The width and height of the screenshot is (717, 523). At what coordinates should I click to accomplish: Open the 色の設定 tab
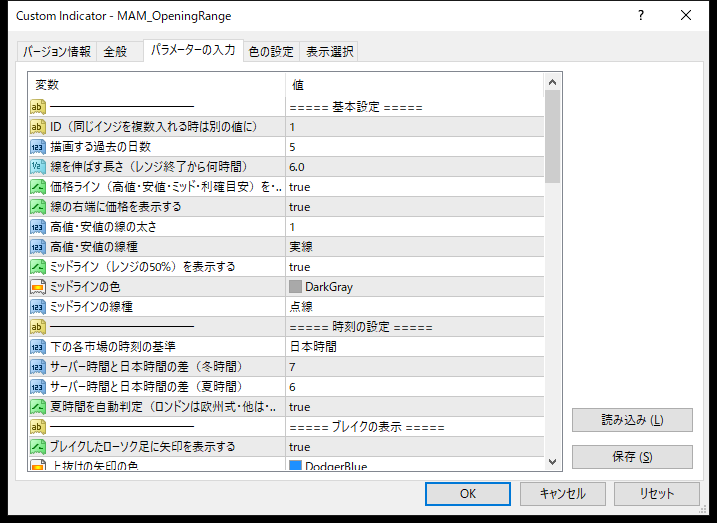pos(271,52)
